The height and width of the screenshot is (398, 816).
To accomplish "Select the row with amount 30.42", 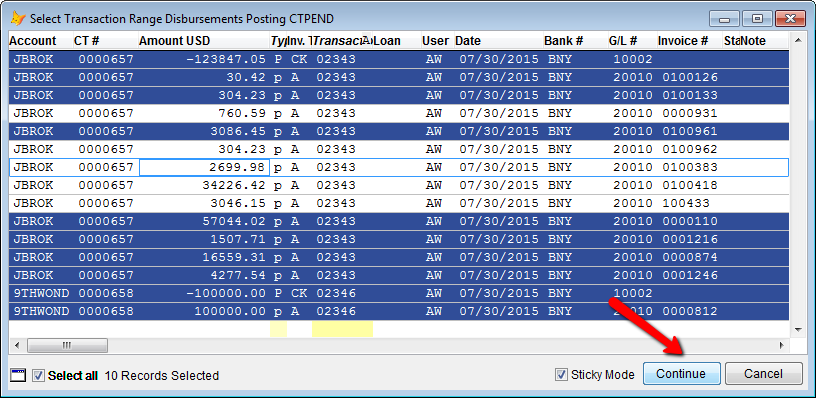I will 399,78.
